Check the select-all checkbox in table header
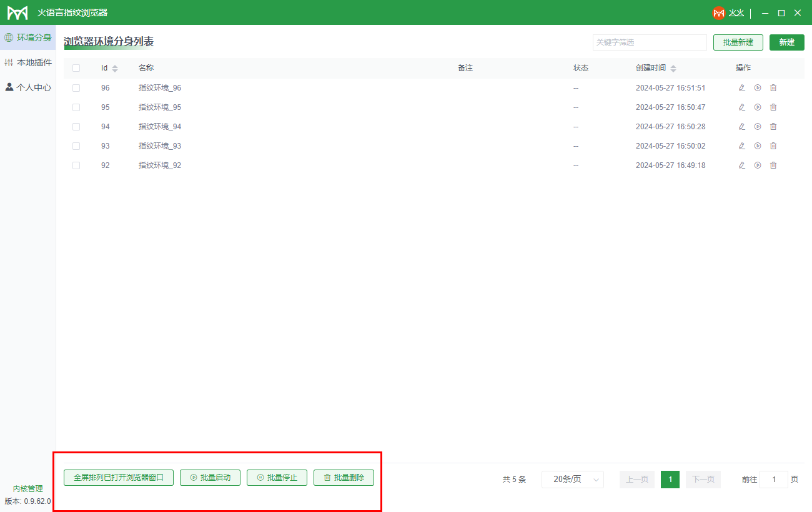The width and height of the screenshot is (812, 512). pyautogui.click(x=76, y=67)
